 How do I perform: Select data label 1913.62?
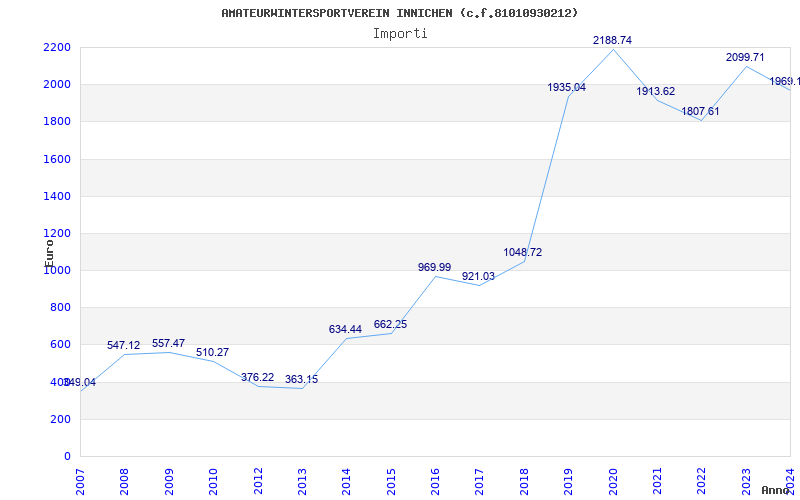pos(656,91)
